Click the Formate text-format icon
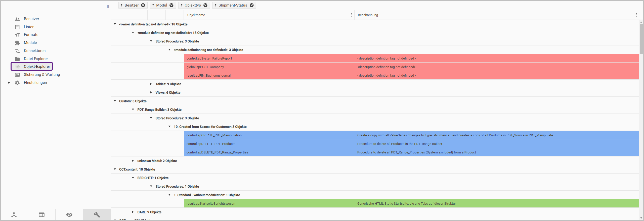The image size is (644, 221). 17,35
